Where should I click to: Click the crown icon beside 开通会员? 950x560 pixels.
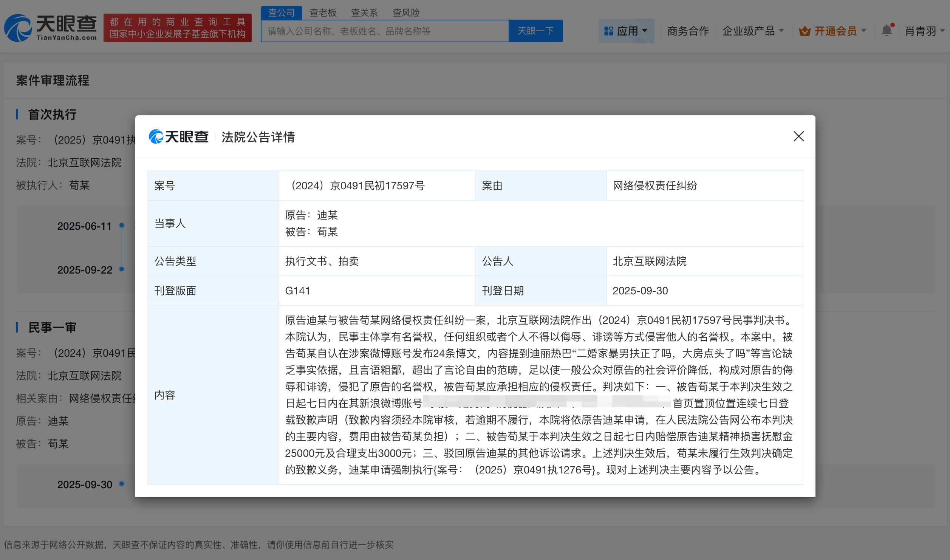[805, 31]
